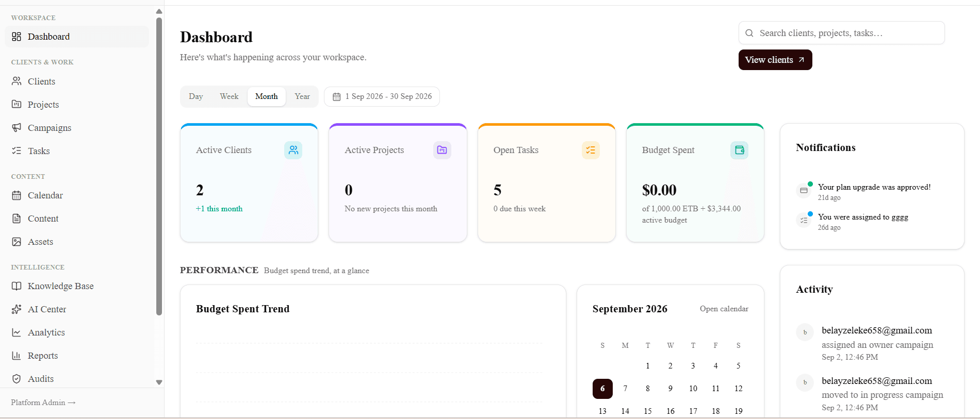Image resolution: width=980 pixels, height=419 pixels.
Task: Click avatar beside assigned an owner campaign activity
Action: click(805, 332)
